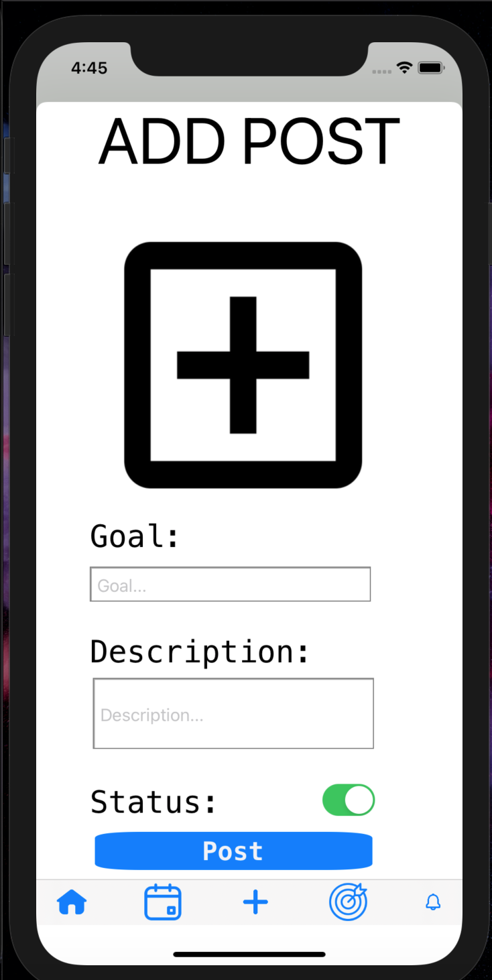The height and width of the screenshot is (980, 492).
Task: Tap the plus icon in tab bar
Action: 255,902
